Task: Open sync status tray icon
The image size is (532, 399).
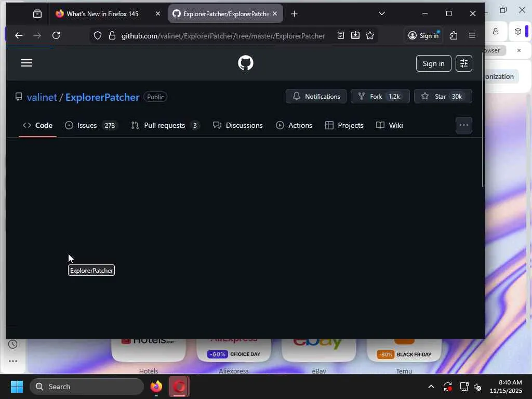Action: (447, 387)
